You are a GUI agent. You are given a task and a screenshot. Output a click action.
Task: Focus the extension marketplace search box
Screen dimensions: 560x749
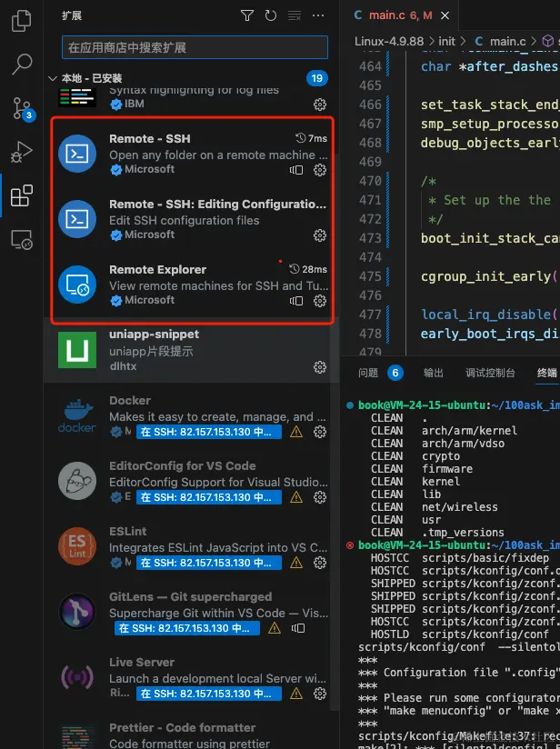pos(195,47)
